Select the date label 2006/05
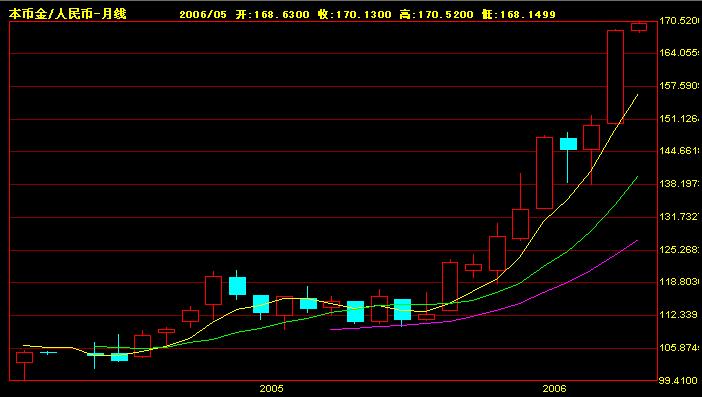The image size is (702, 397). coord(203,14)
